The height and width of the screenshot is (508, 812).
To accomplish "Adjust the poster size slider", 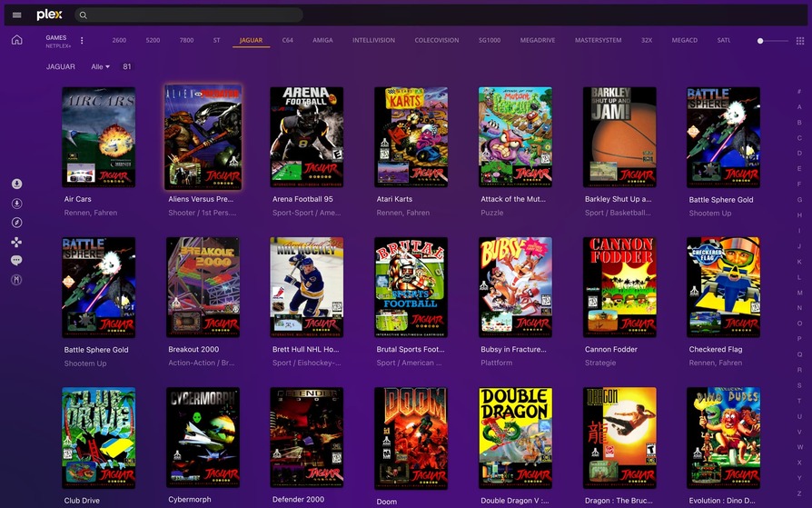I will pyautogui.click(x=773, y=40).
